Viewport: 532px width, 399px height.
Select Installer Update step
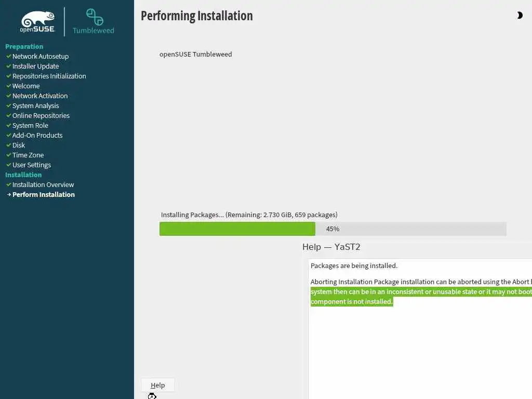point(36,66)
